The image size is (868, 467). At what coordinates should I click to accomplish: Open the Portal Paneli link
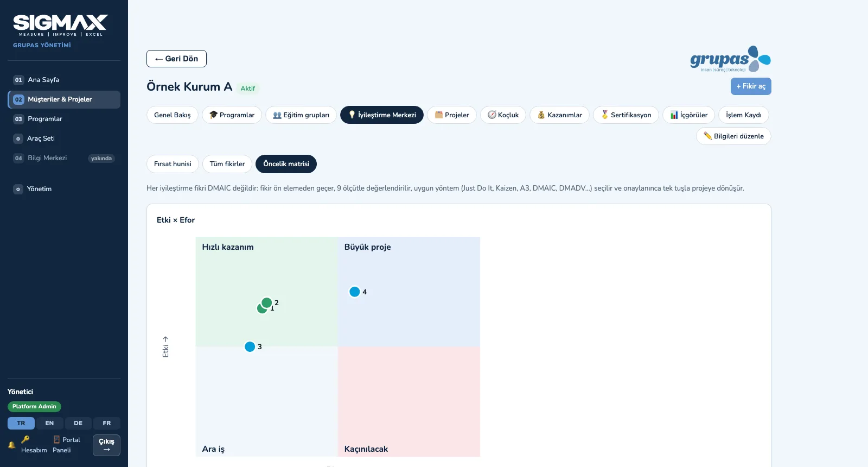coord(66,445)
